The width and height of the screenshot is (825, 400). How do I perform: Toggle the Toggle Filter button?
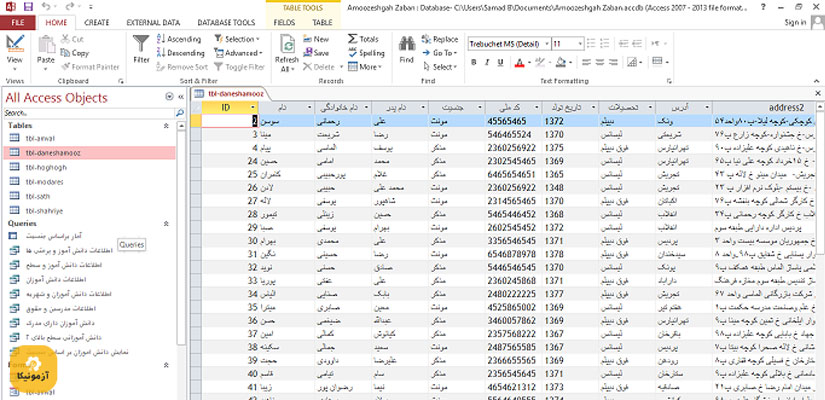pyautogui.click(x=239, y=67)
